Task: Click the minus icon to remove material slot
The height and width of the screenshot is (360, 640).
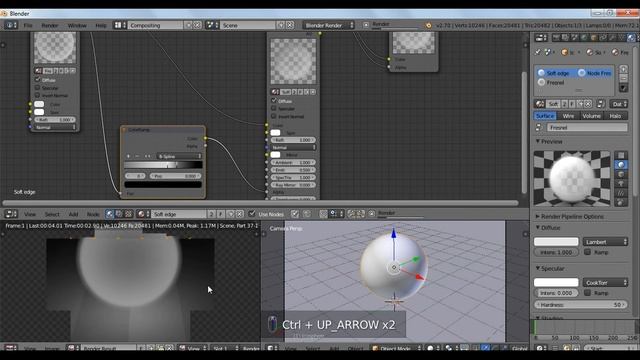Action: click(x=623, y=78)
